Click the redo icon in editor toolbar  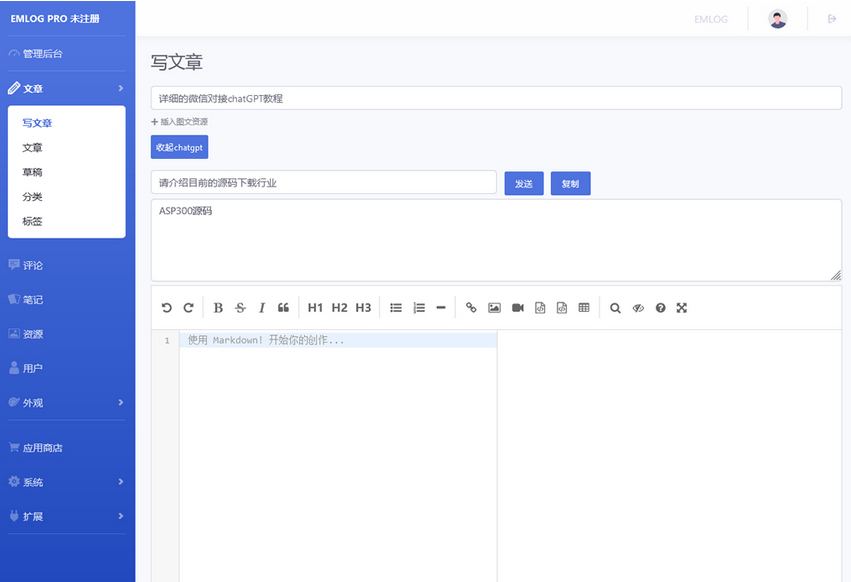tap(188, 308)
